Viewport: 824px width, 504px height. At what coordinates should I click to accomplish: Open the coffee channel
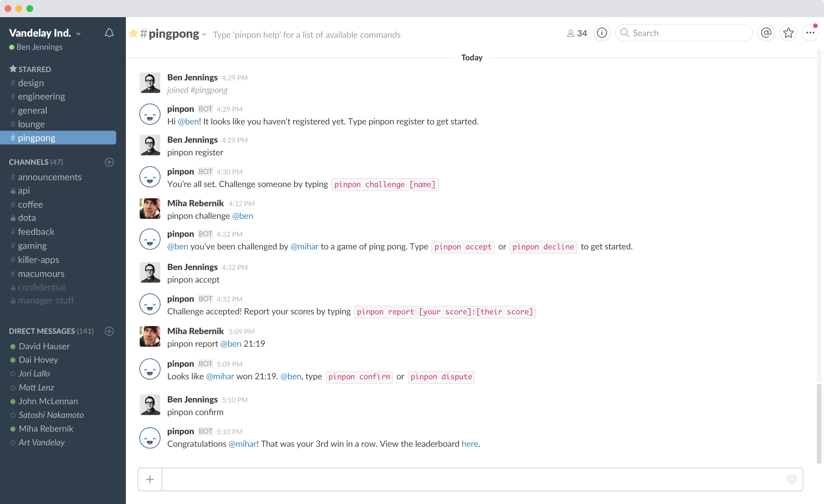pyautogui.click(x=30, y=204)
